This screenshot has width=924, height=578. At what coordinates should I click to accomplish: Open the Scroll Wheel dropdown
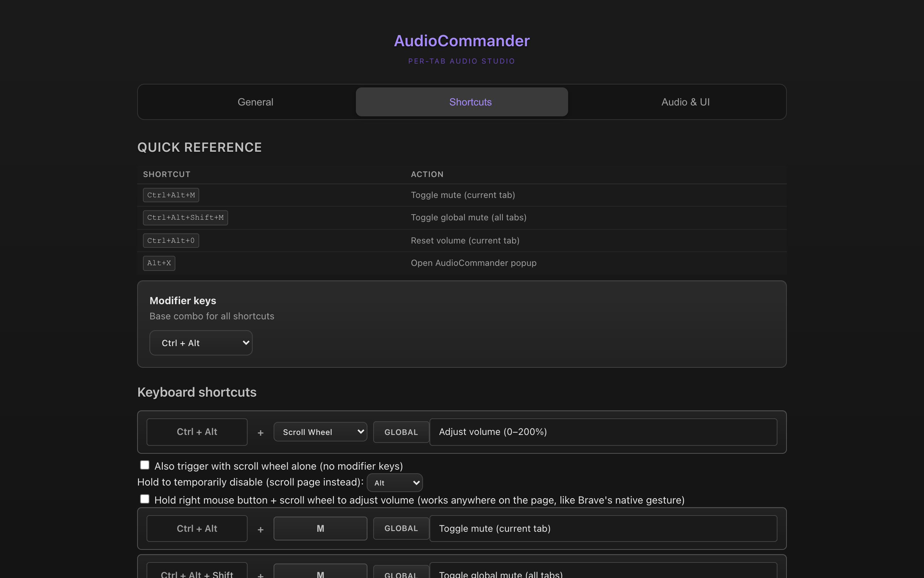pos(320,432)
